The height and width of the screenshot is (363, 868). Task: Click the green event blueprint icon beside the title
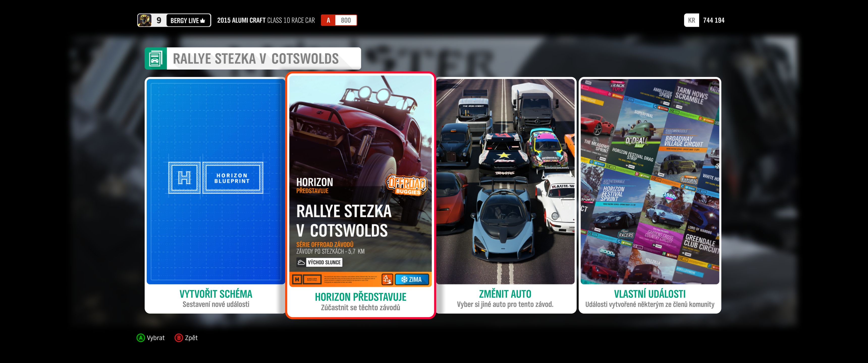click(156, 58)
